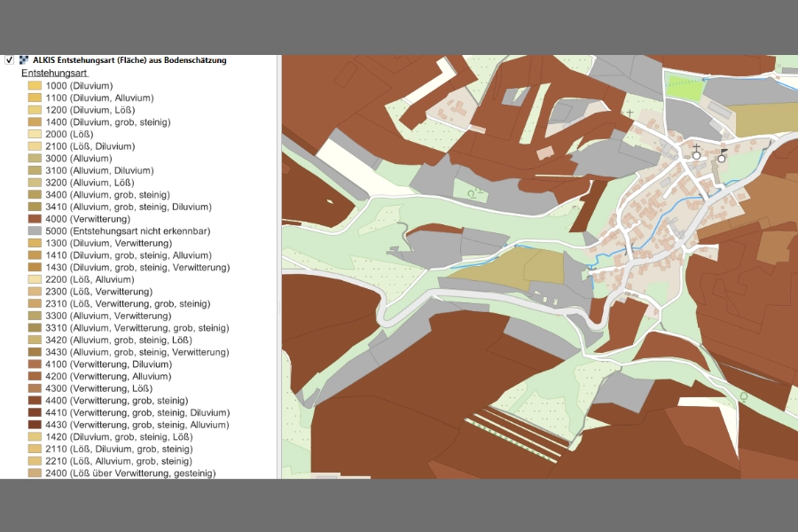Click the 1000 (Diluvium) color swatch
Screen dimensions: 798x532
click(35, 86)
